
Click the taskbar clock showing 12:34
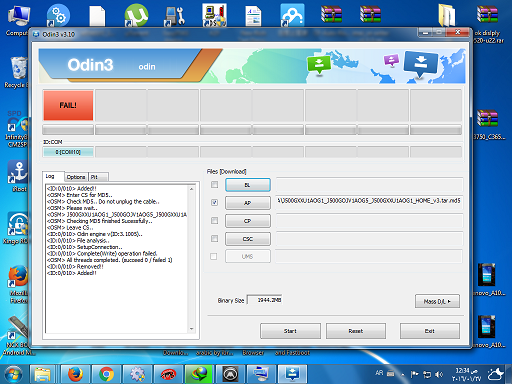click(467, 375)
